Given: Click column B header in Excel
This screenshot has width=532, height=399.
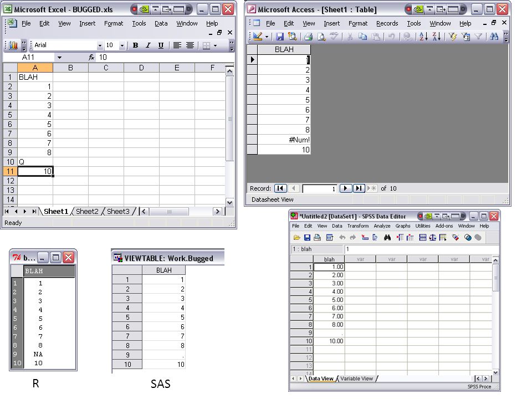Looking at the screenshot, I should tap(70, 68).
